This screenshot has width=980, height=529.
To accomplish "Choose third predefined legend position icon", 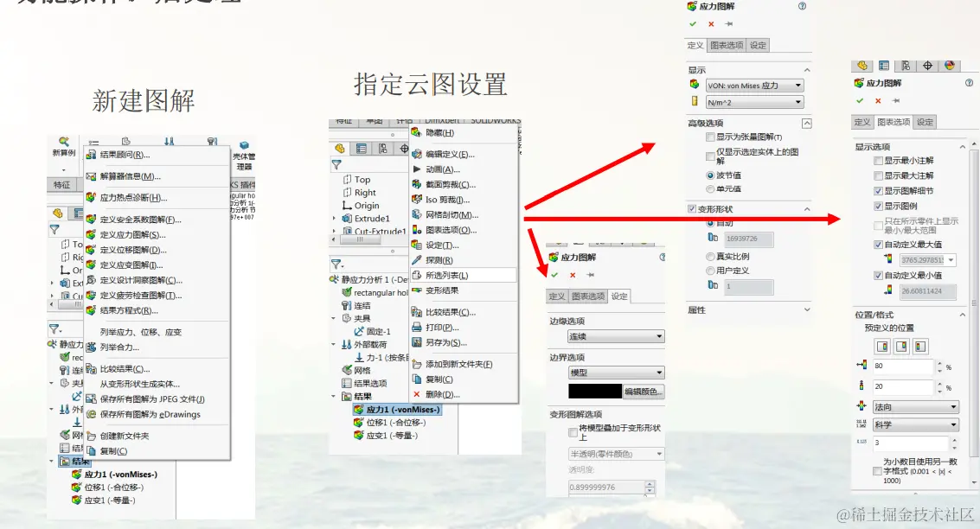I will [920, 346].
